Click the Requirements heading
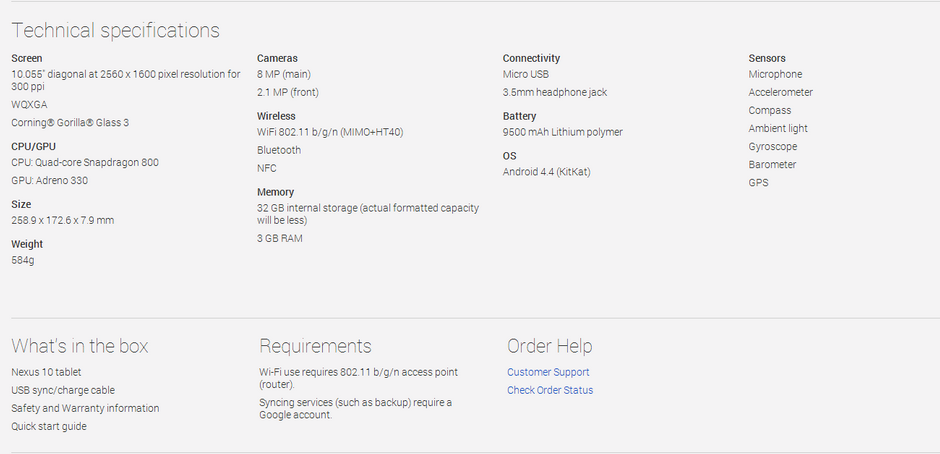Image resolution: width=940 pixels, height=454 pixels. click(315, 346)
